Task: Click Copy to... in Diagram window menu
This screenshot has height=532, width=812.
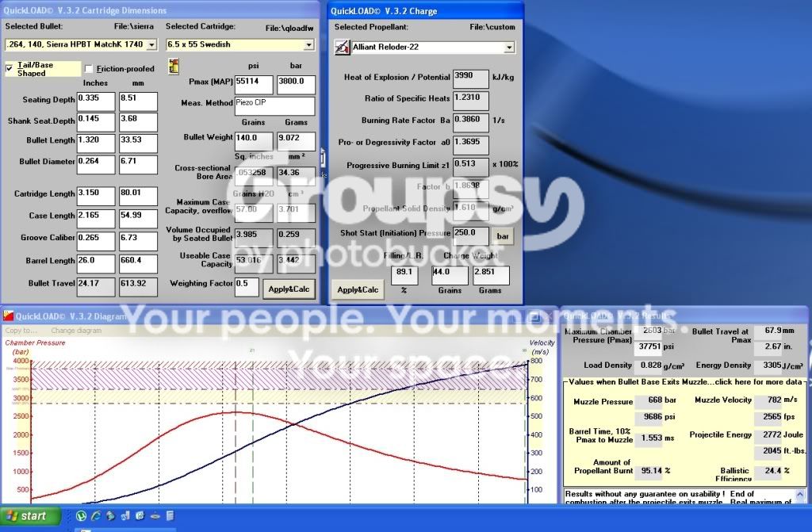Action: 21,331
